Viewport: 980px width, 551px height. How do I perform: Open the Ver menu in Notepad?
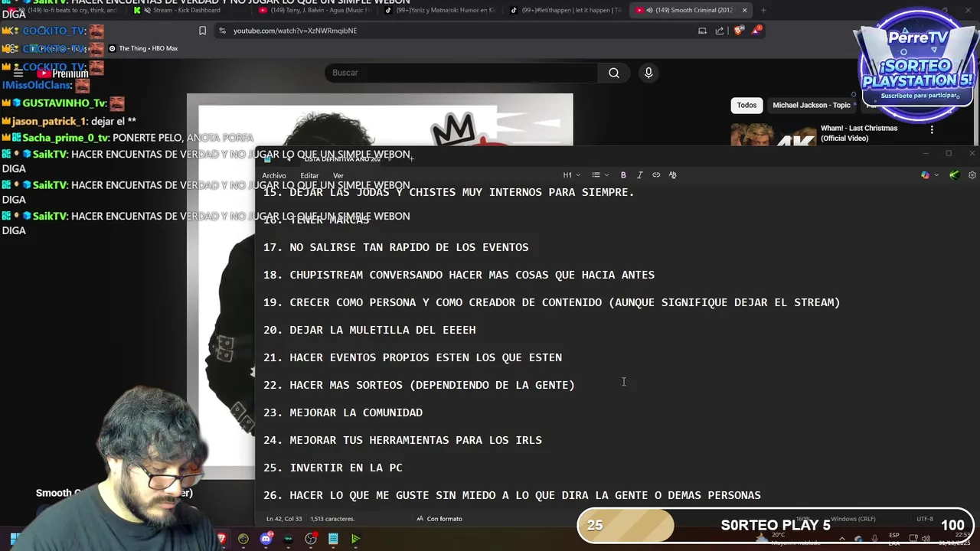coord(338,176)
